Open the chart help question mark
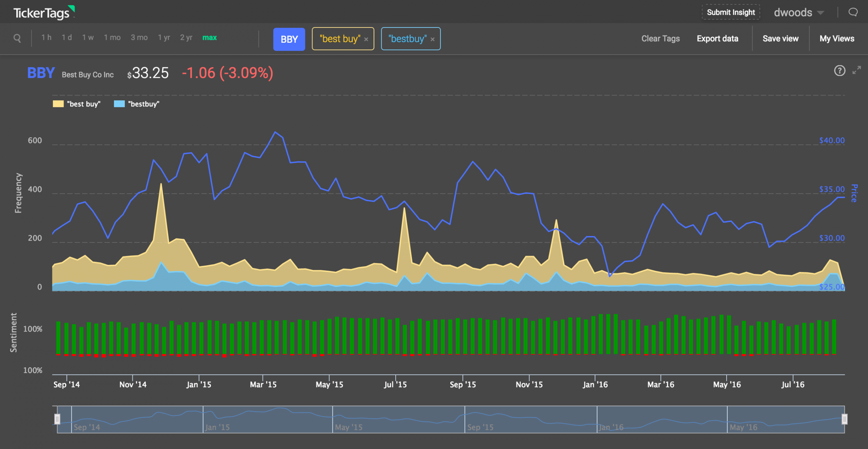Image resolution: width=868 pixels, height=449 pixels. 839,71
